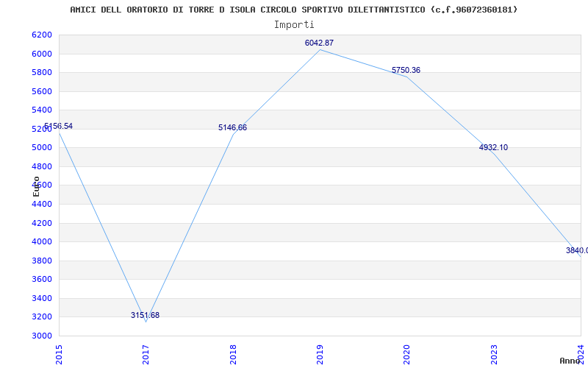Click the 3151.68 data label
The width and height of the screenshot is (588, 368).
(145, 316)
